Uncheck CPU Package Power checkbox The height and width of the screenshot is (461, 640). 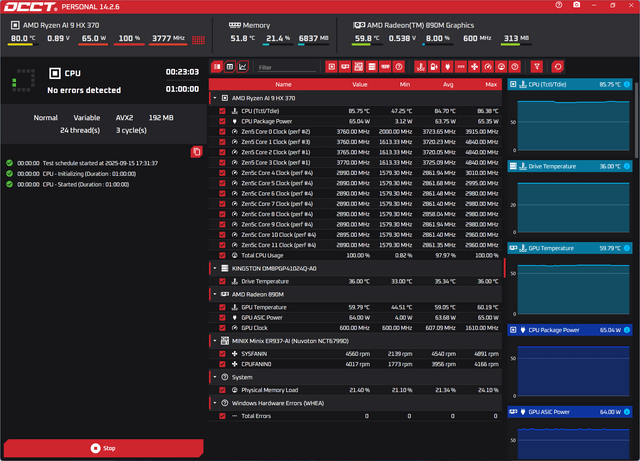222,121
